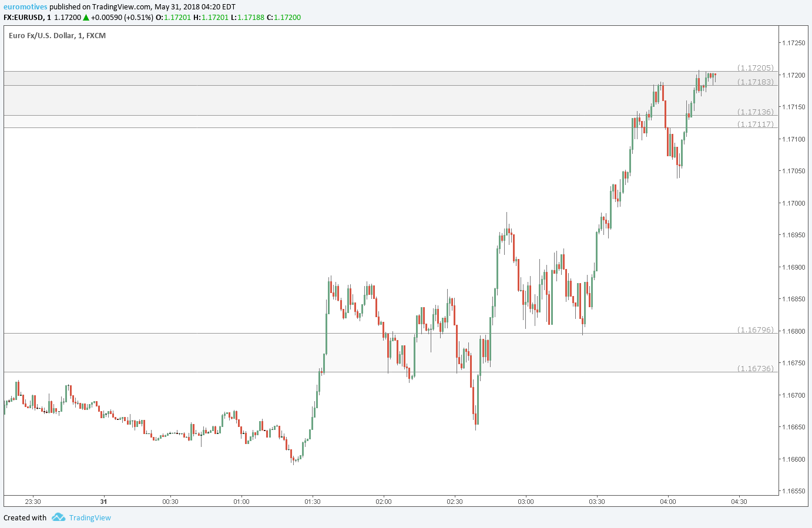Click the 23:30 time axis label

click(33, 502)
